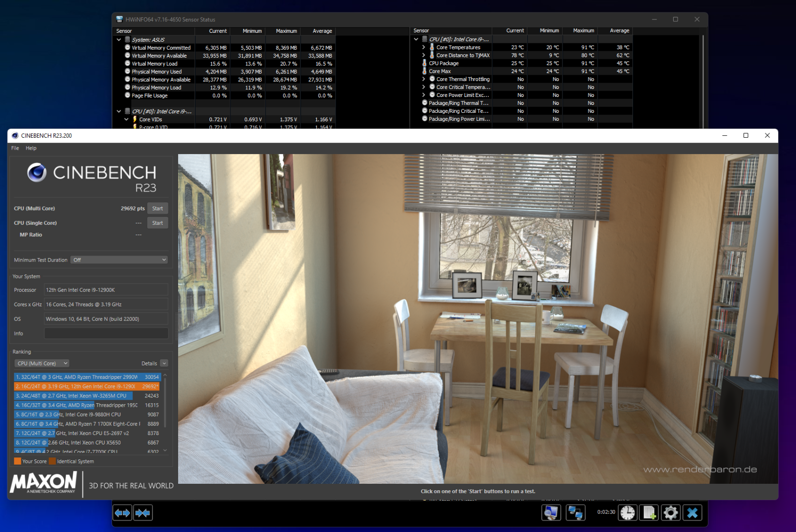This screenshot has height=532, width=796.
Task: Click ranking list scroll-down arrow
Action: (165, 450)
